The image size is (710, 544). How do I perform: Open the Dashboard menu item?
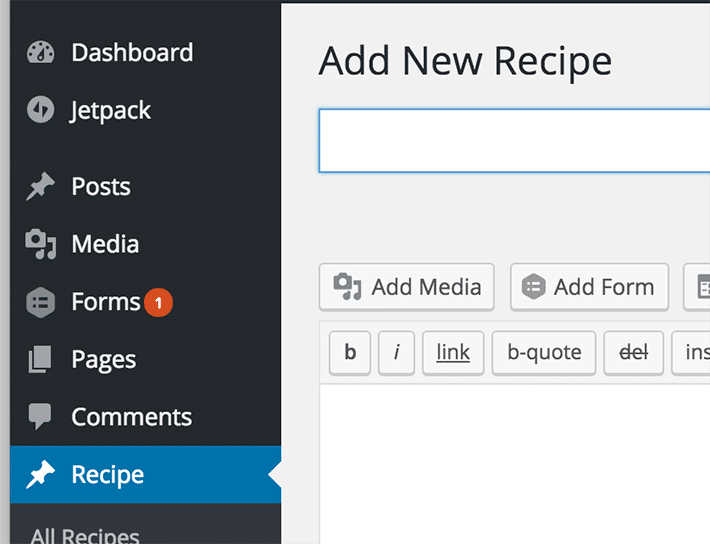(132, 53)
